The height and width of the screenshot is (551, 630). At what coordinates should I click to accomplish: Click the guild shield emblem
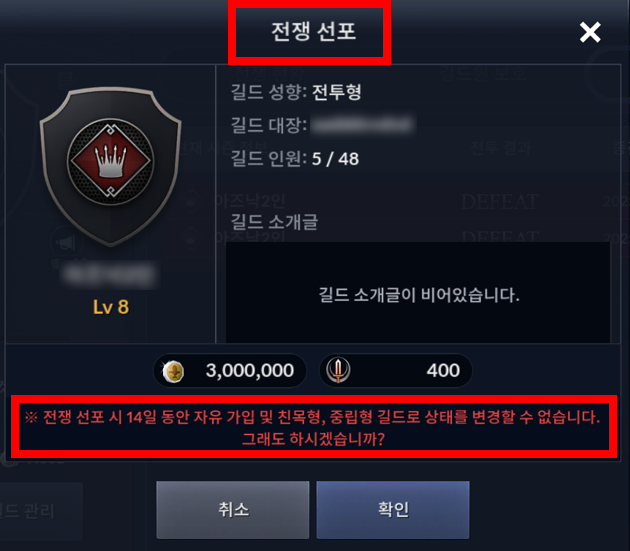110,167
